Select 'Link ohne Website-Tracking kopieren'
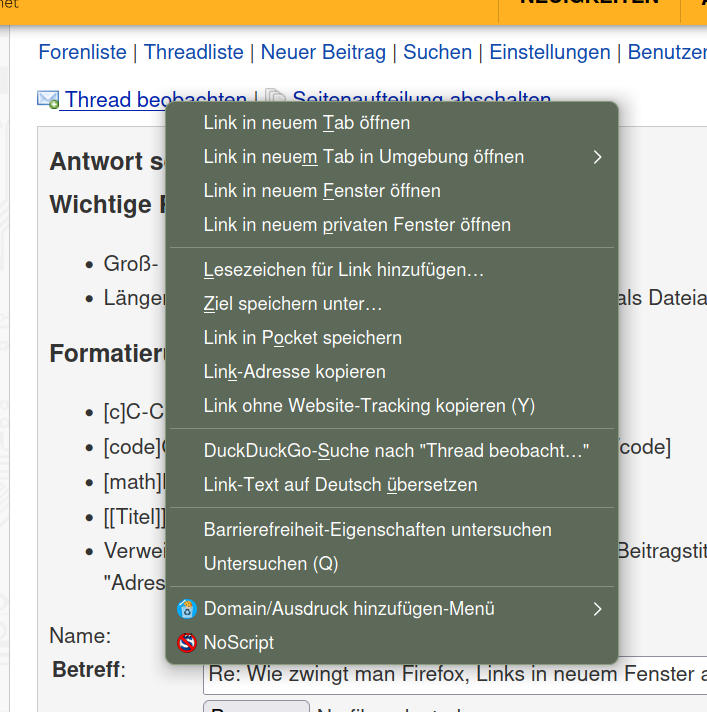Image resolution: width=707 pixels, height=712 pixels. pyautogui.click(x=369, y=406)
